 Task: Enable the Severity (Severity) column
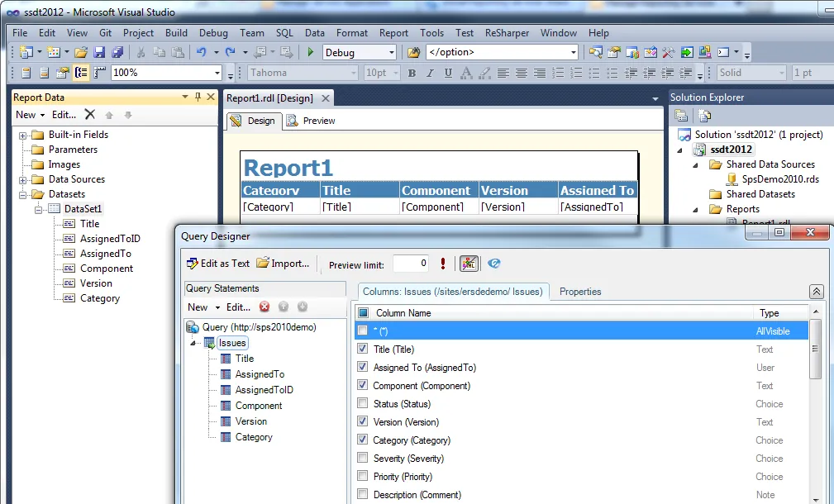tap(363, 458)
